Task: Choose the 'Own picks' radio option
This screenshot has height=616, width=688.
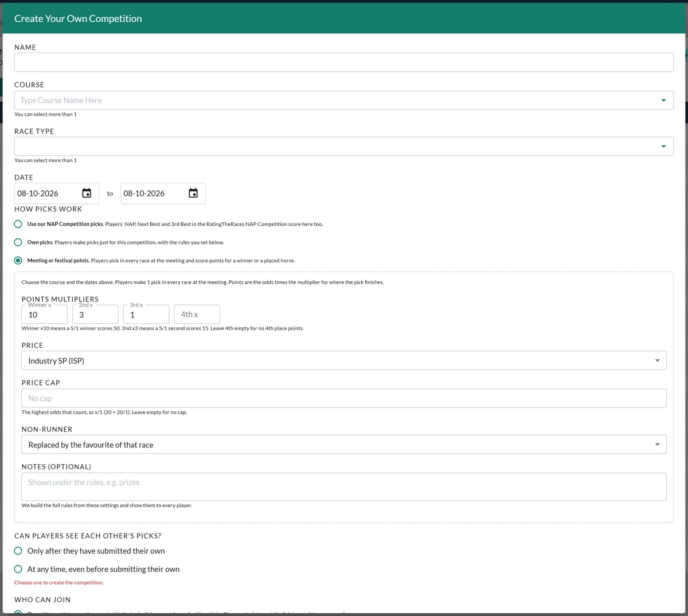Action: pos(18,242)
